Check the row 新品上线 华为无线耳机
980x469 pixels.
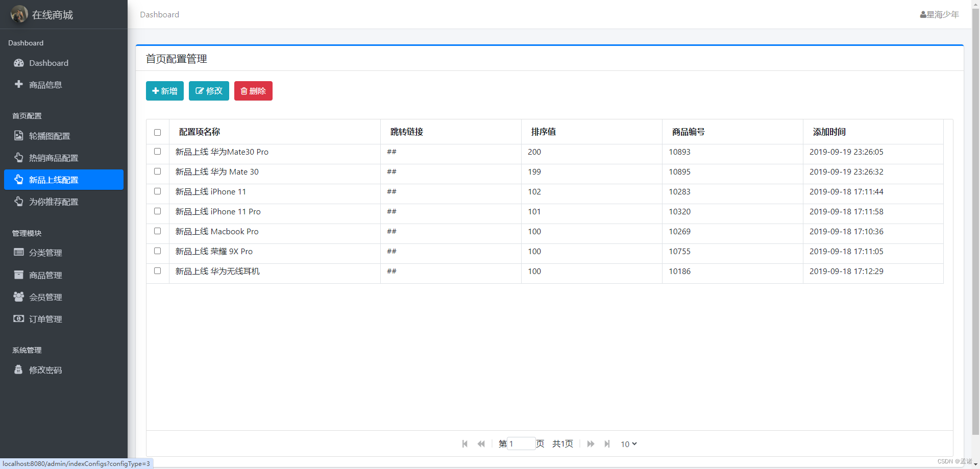[157, 271]
